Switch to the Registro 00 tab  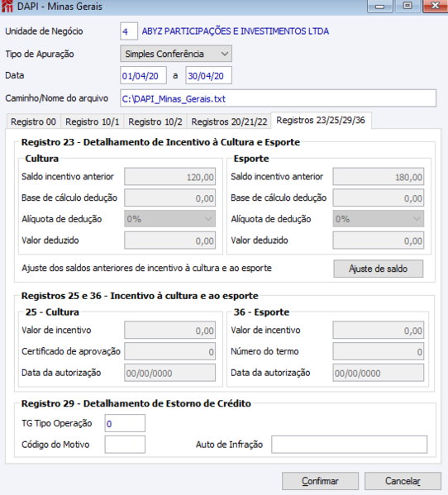pyautogui.click(x=33, y=121)
